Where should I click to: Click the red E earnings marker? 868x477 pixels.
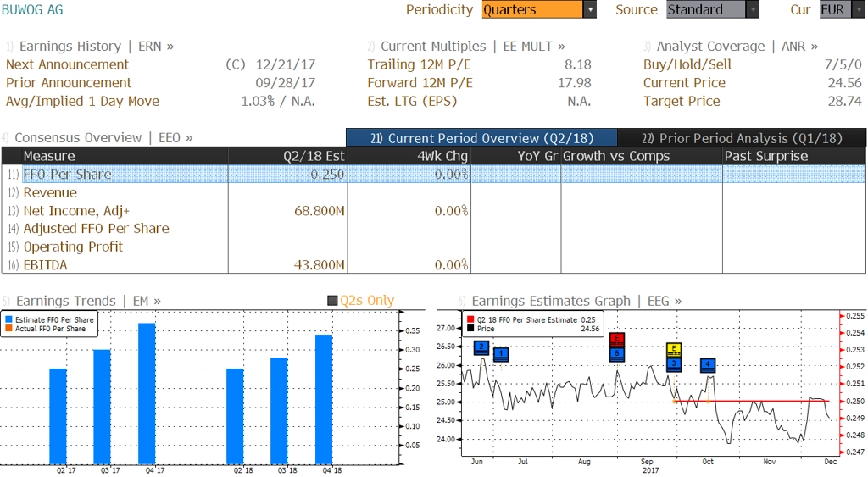point(617,339)
